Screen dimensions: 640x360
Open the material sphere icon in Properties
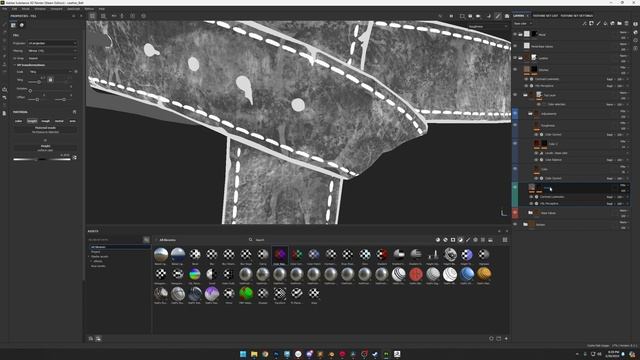(x=22, y=25)
